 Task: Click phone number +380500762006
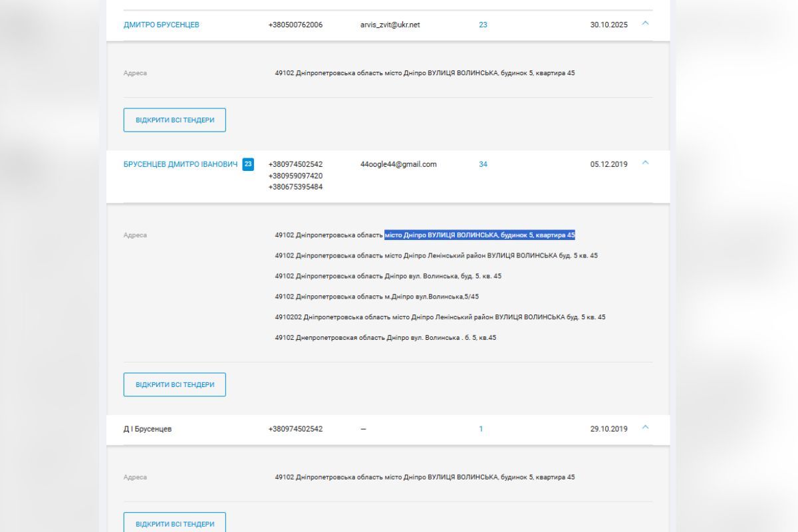click(295, 25)
